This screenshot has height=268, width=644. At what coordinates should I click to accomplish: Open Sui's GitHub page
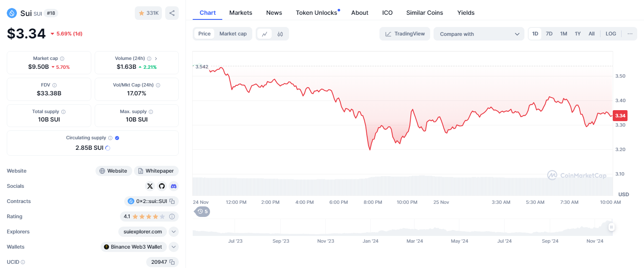(x=162, y=186)
